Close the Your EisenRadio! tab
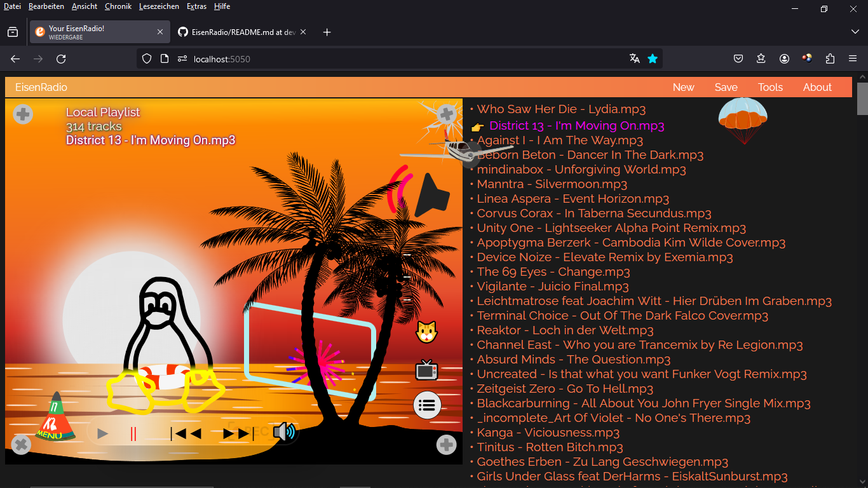The image size is (868, 488). tap(160, 32)
